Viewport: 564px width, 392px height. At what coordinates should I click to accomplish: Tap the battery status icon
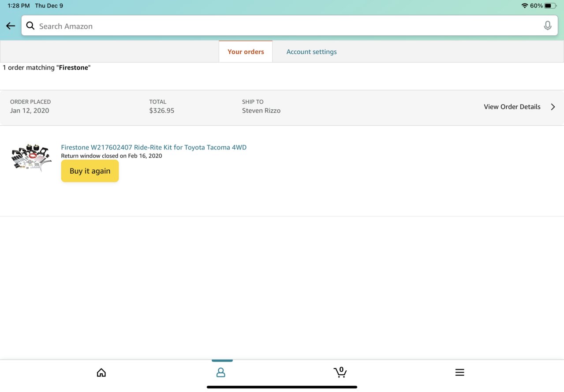coord(551,6)
